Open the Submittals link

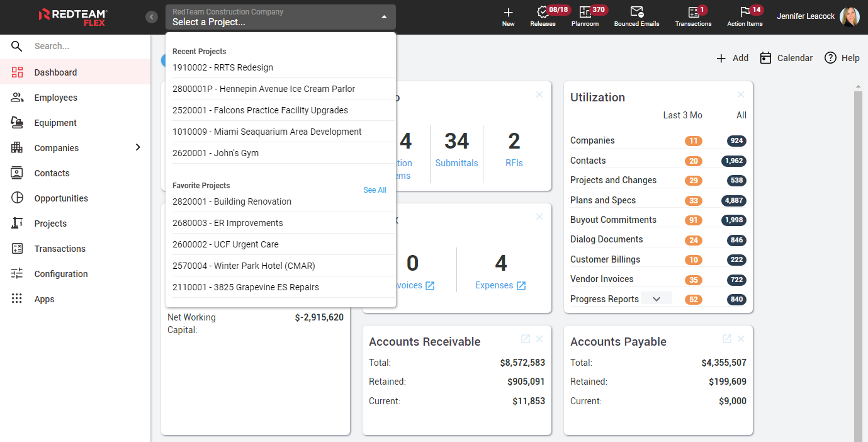point(456,163)
